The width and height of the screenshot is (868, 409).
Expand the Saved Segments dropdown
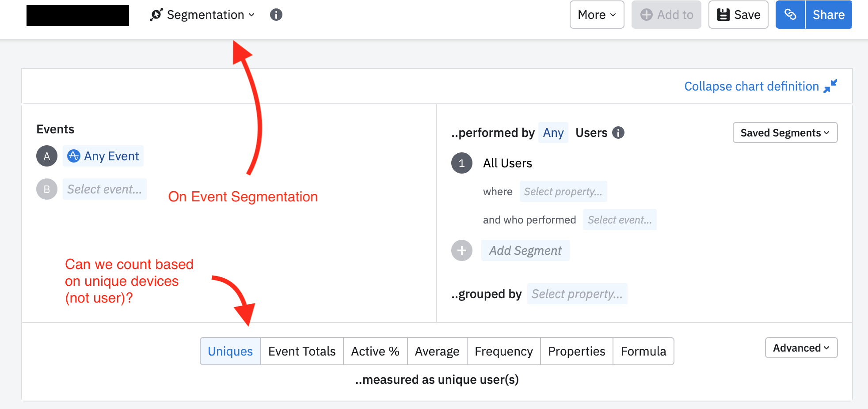[x=785, y=133]
